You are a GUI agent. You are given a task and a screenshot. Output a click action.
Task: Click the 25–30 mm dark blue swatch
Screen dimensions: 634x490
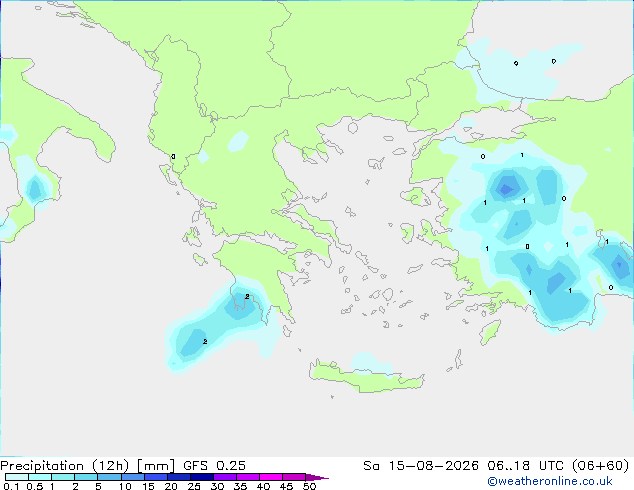201,477
